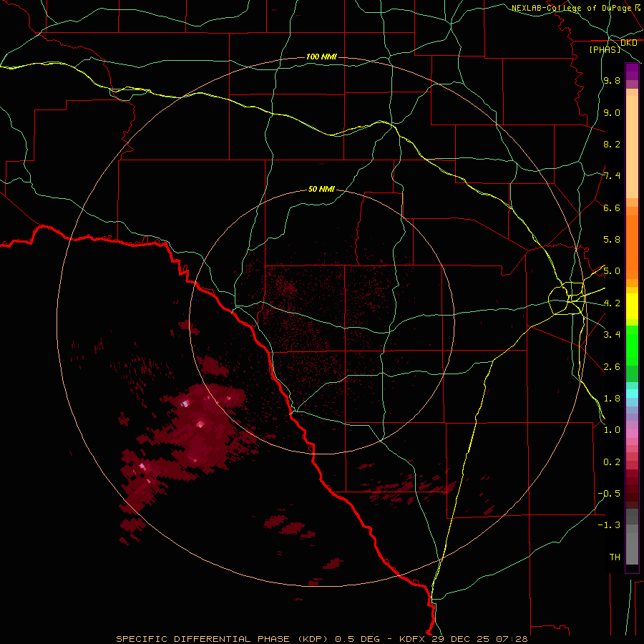Click the 50 NMI range ring label
This screenshot has height=644, width=644.
click(x=321, y=189)
